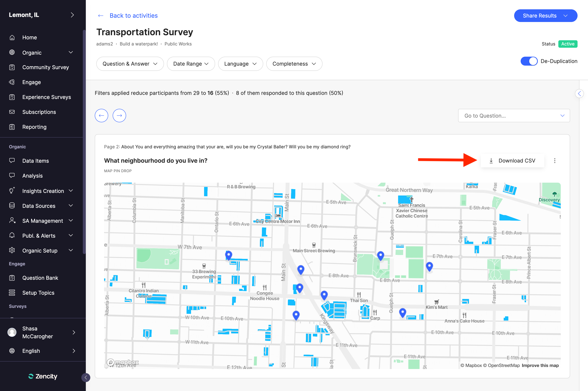This screenshot has height=391, width=588.
Task: Expand the Completeness filter
Action: point(294,64)
